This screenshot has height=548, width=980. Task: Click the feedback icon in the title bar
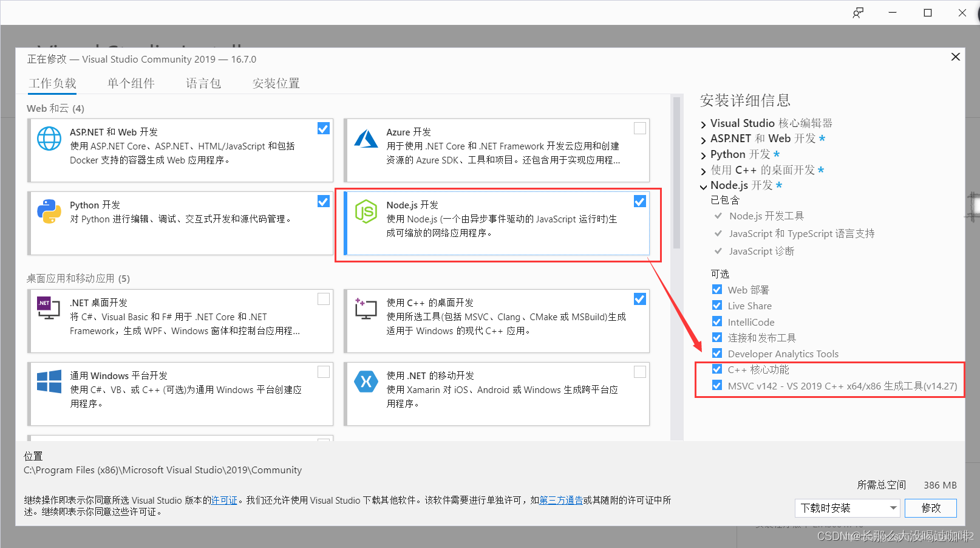pyautogui.click(x=858, y=12)
